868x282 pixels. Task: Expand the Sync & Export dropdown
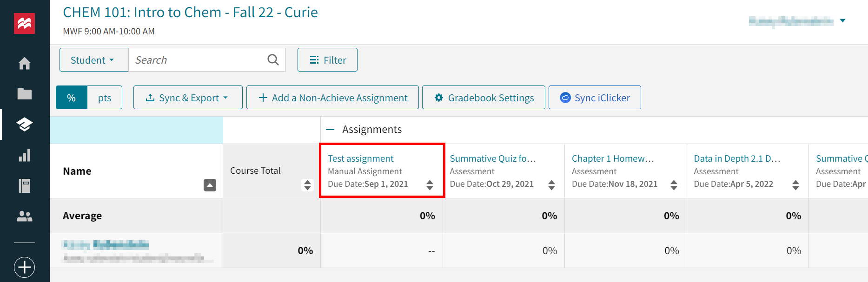(x=187, y=98)
